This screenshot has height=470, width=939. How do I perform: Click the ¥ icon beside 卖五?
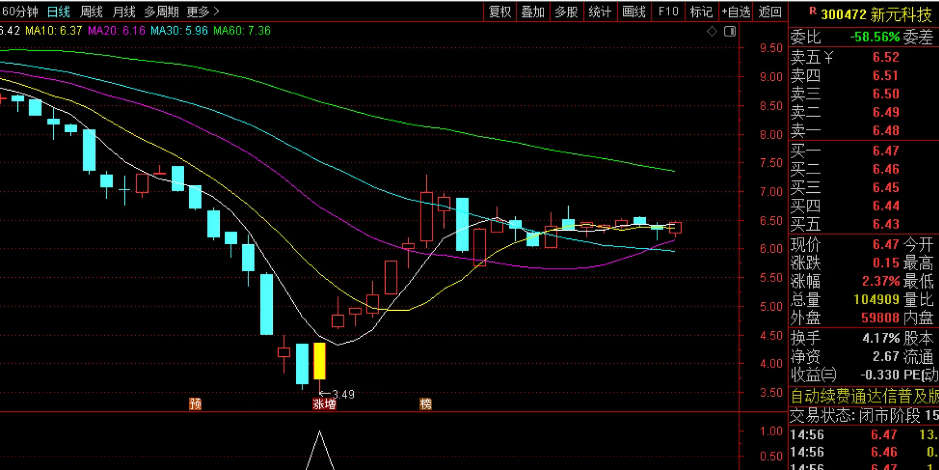tap(829, 58)
